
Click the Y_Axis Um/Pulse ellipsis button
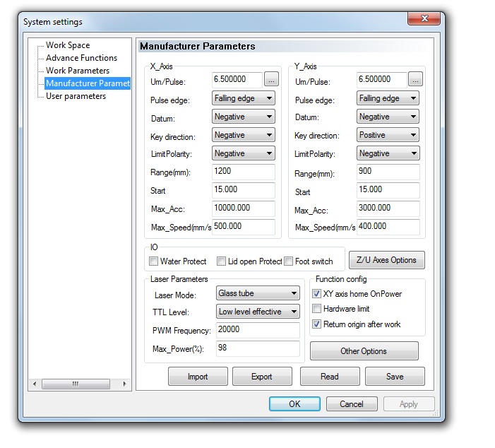(415, 80)
